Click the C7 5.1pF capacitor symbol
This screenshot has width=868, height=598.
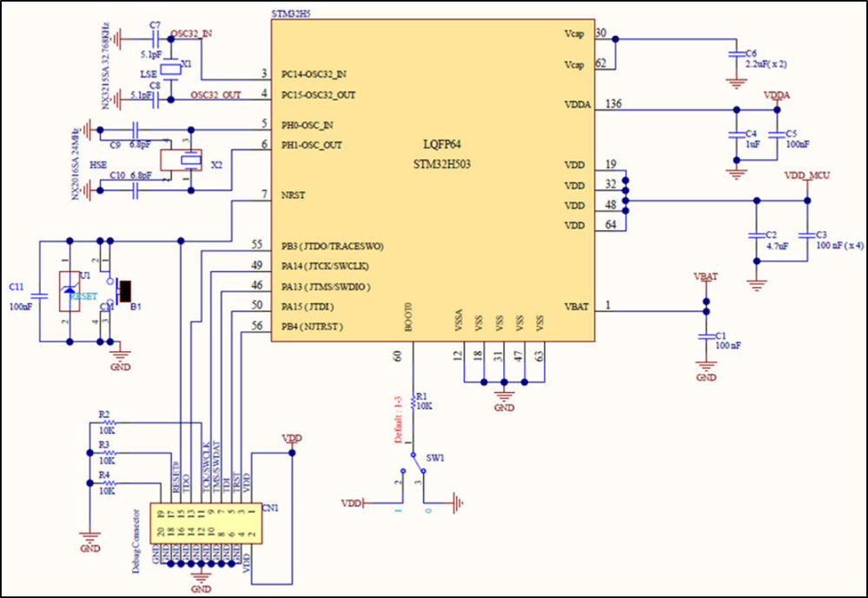point(155,39)
